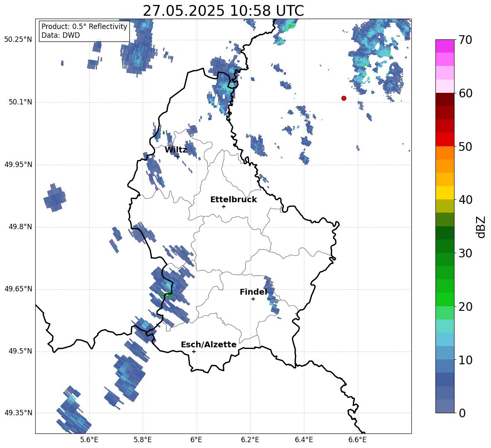The width and height of the screenshot is (491, 448).
Task: Click the 50.25°N latitude label
Action: click(18, 40)
